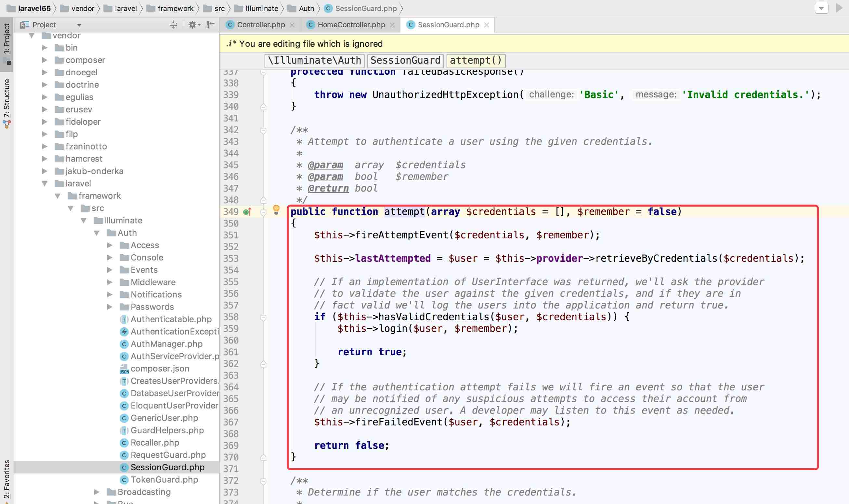The width and height of the screenshot is (849, 504).
Task: Click the overriding method gutter icon
Action: (247, 212)
